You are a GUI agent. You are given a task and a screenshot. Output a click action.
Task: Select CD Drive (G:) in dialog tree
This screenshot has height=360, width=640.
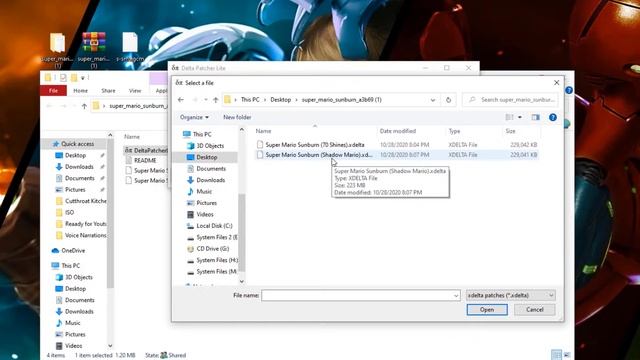(212, 248)
